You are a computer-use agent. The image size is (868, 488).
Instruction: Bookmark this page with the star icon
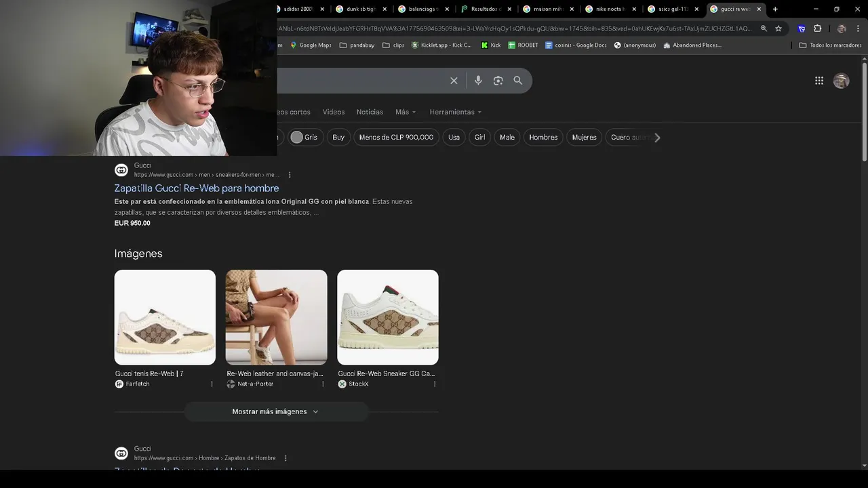click(778, 28)
